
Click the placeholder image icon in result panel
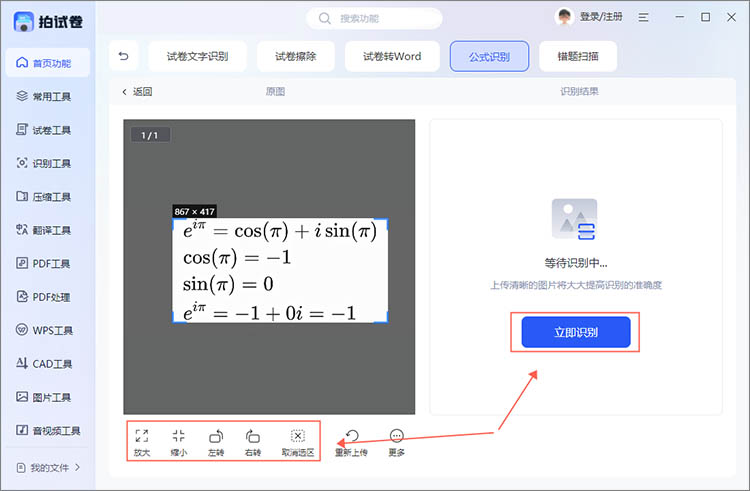[574, 219]
